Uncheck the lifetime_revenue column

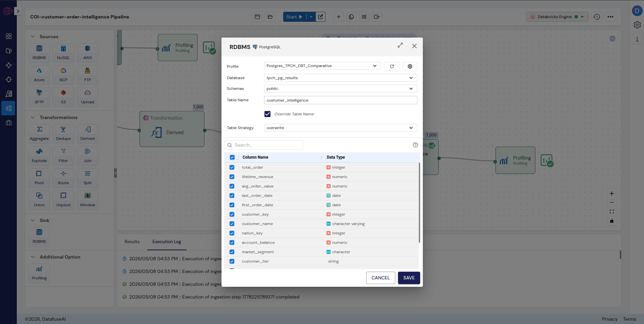[x=232, y=177]
